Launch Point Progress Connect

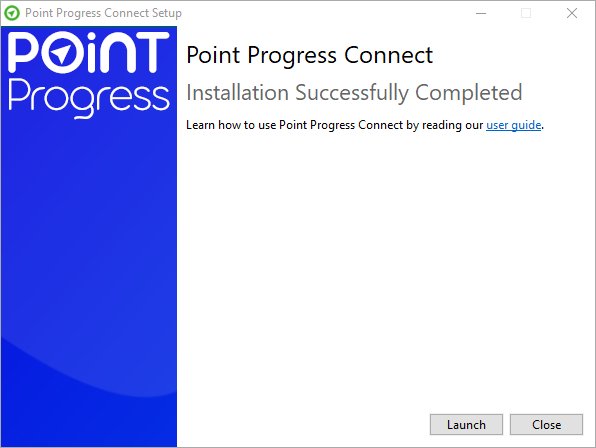click(x=466, y=424)
